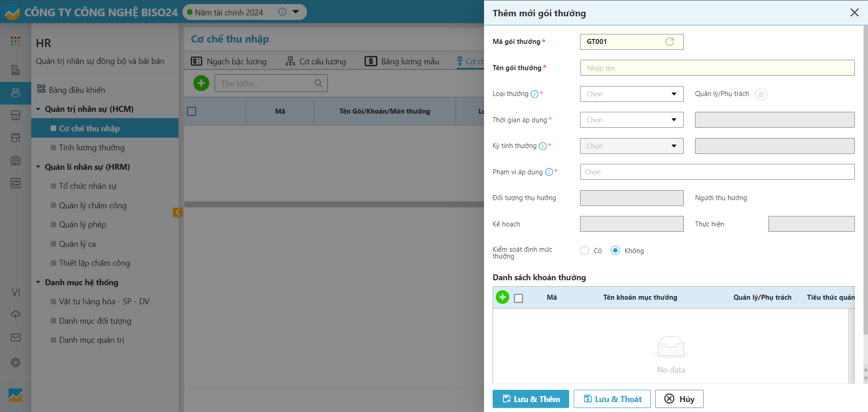Click the info icon beside Phạm vi áp dụng
This screenshot has height=412, width=868.
[x=549, y=172]
